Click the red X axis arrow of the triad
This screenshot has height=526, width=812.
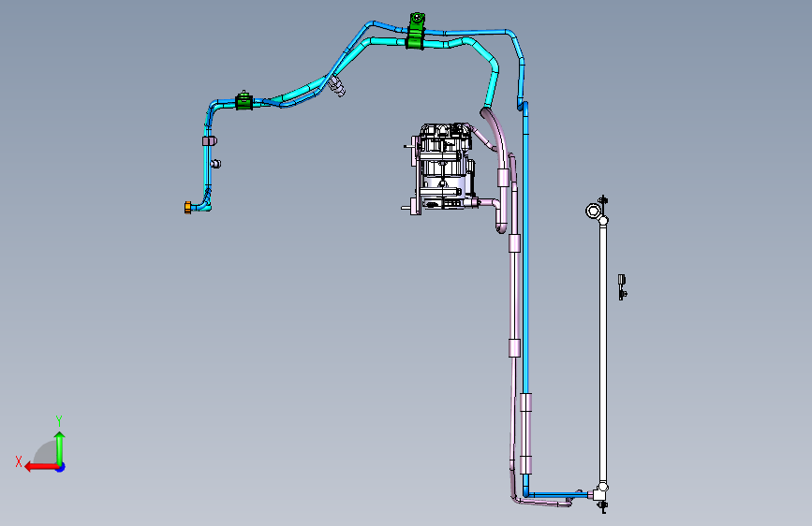(41, 467)
